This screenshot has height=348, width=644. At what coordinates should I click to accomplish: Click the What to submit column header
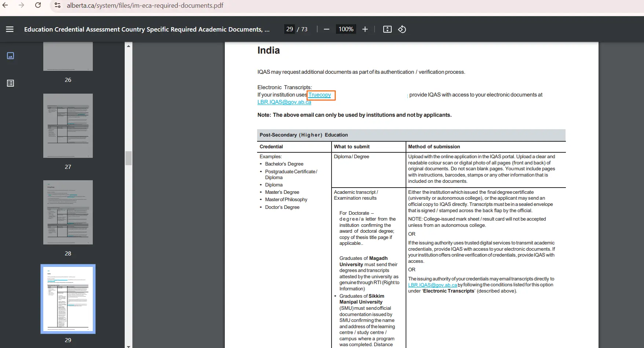pos(352,146)
